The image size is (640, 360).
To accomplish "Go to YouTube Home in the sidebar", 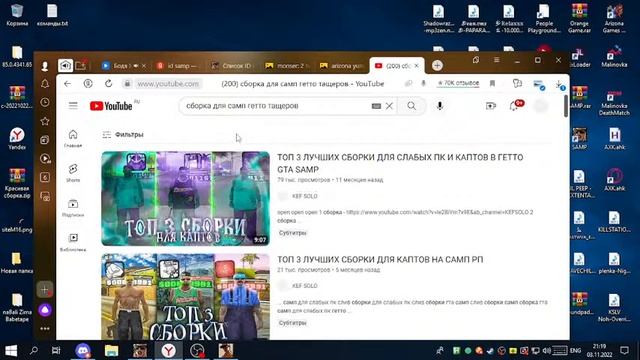I will [x=73, y=138].
